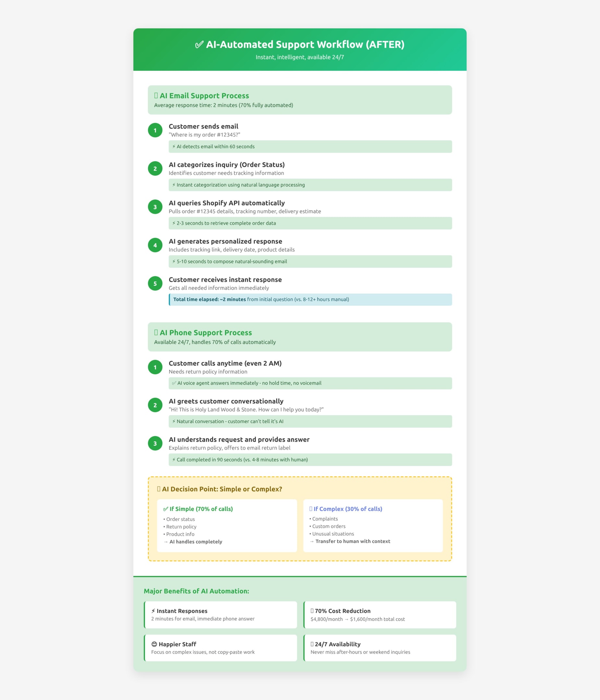600x700 pixels.
Task: Click step circle 1 beside Customer sends email
Action: point(155,130)
